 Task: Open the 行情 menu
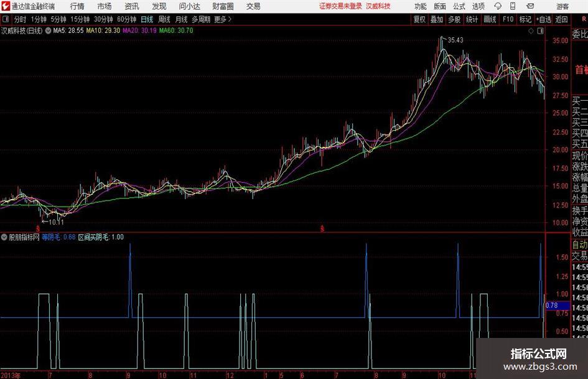click(x=77, y=6)
